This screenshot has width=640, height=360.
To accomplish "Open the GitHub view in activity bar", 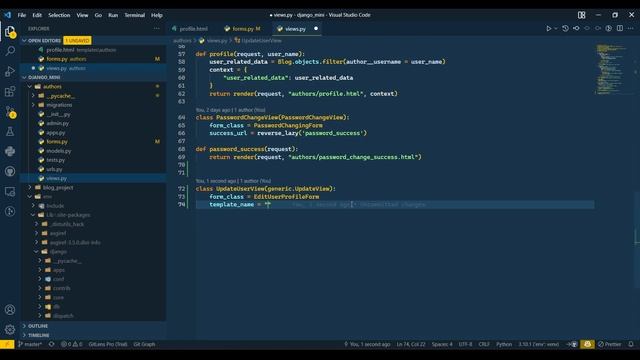I will pyautogui.click(x=10, y=171).
